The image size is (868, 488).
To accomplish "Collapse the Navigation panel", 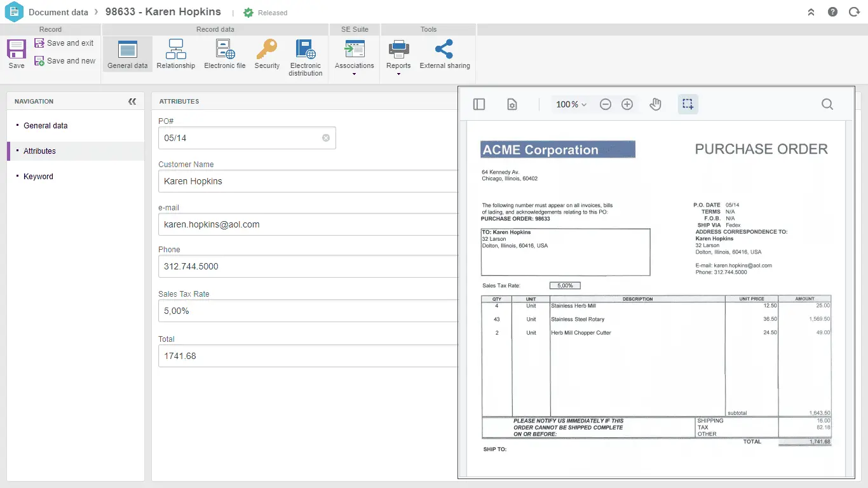I will (132, 102).
